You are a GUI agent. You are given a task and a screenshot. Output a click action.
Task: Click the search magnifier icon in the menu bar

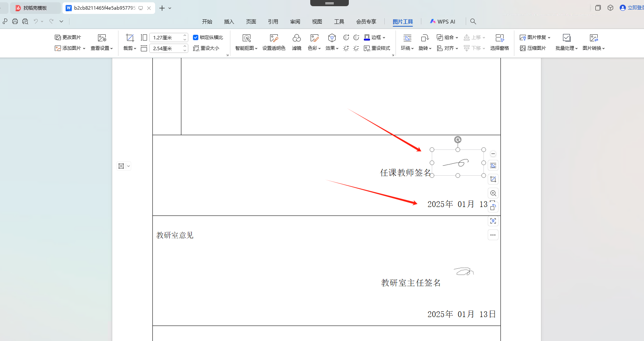[473, 22]
